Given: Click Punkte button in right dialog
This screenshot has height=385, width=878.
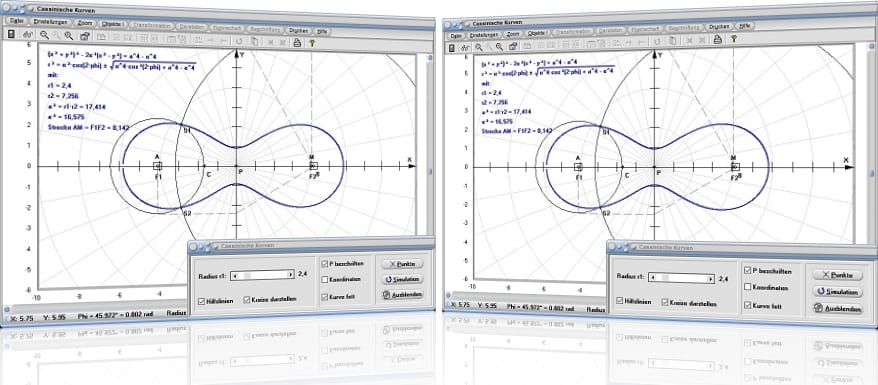Looking at the screenshot, I should tap(837, 275).
